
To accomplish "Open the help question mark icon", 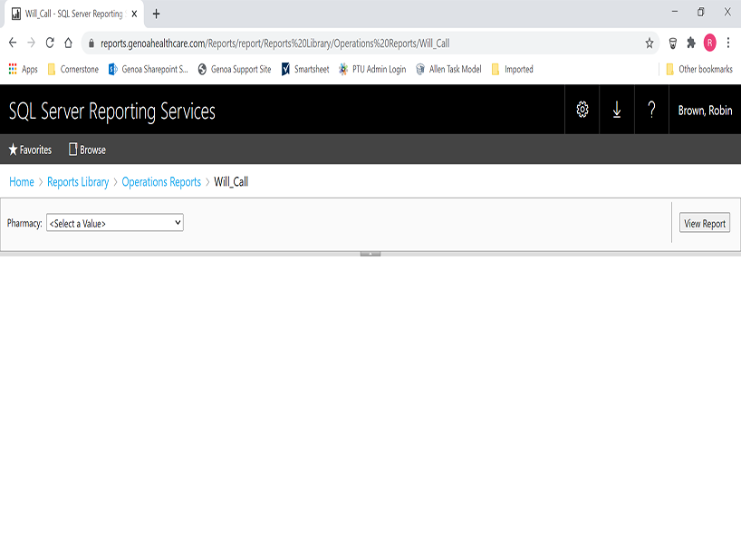I will tap(650, 110).
